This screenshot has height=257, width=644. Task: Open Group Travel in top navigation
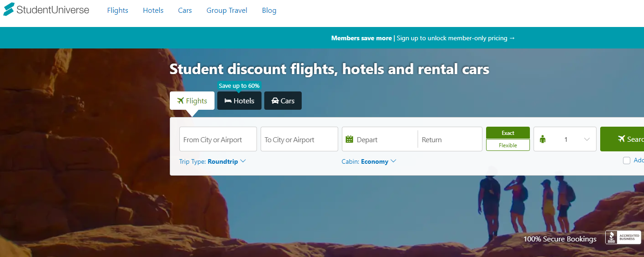227,11
